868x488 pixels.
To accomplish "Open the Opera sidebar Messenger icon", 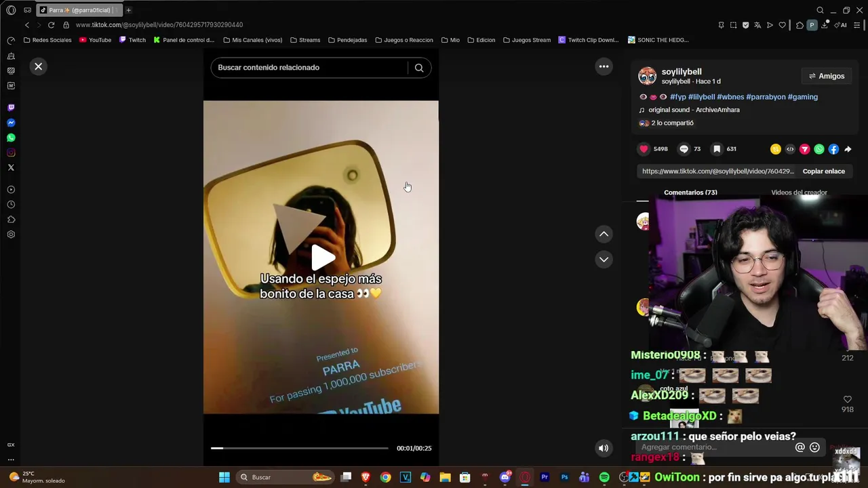I will [11, 123].
